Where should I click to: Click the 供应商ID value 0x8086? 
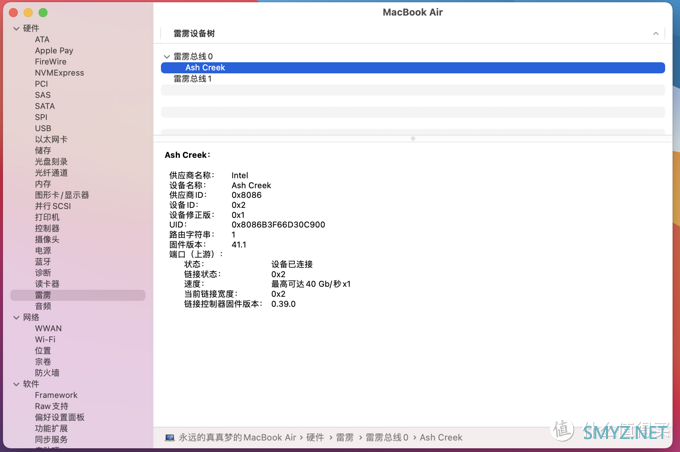point(246,195)
